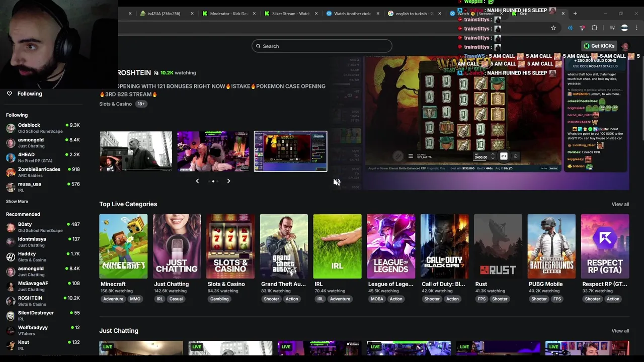Image resolution: width=644 pixels, height=362 pixels.
Task: Select first carousel thumbnail with black-and-white stream
Action: [136, 151]
